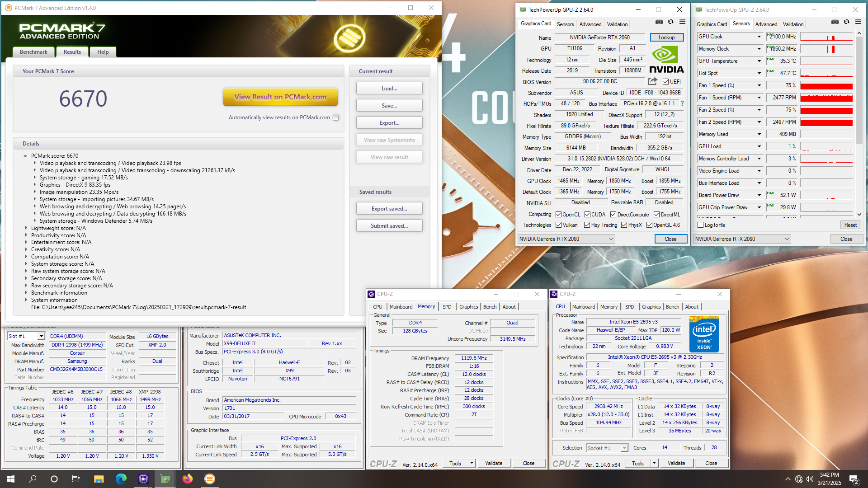Open File Explorer from taskbar

[x=99, y=479]
